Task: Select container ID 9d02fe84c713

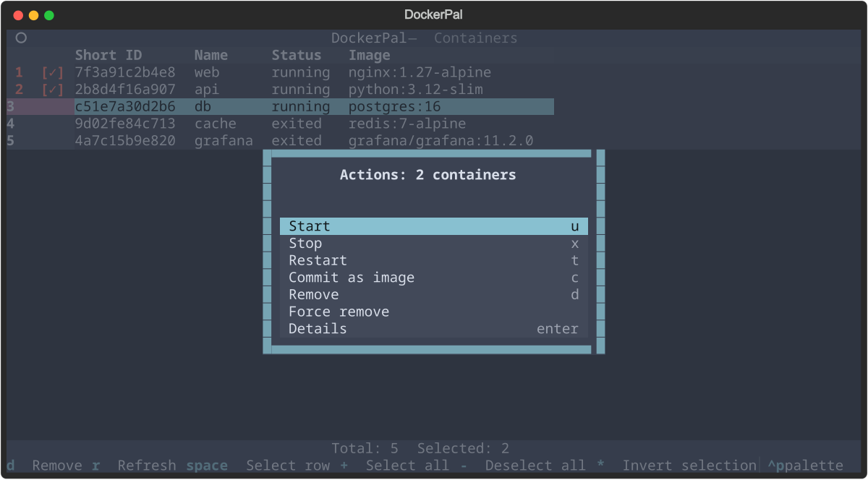Action: point(125,124)
